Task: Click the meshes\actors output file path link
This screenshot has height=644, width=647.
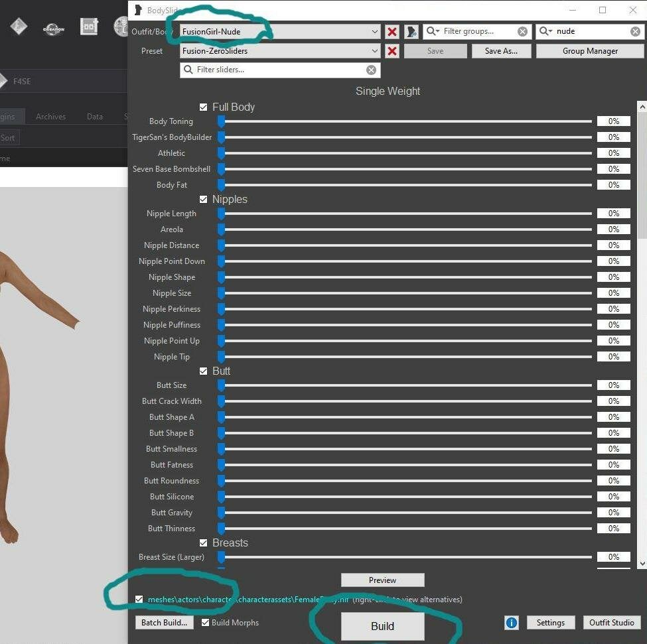Action: pyautogui.click(x=248, y=600)
